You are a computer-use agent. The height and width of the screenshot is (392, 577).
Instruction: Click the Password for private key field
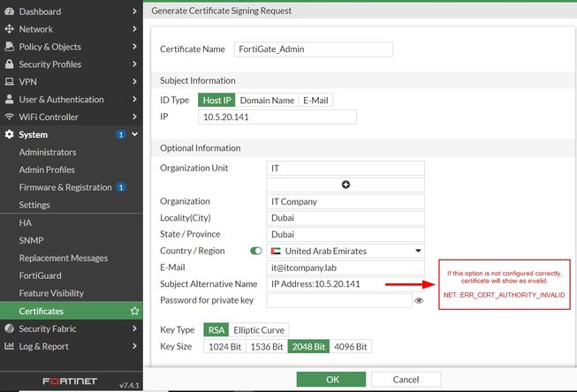tap(339, 300)
